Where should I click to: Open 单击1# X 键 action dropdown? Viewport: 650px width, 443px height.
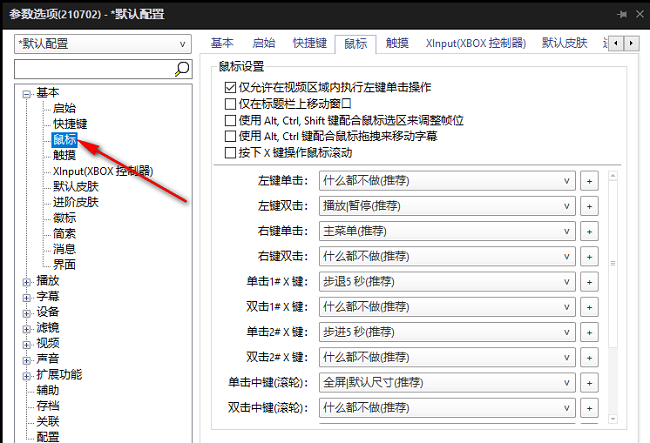click(447, 282)
